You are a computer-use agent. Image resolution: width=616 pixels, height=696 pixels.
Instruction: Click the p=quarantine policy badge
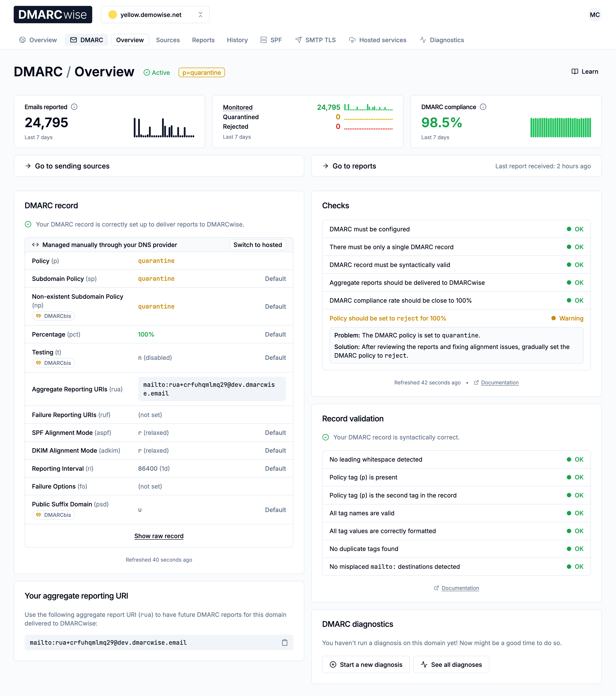coord(201,72)
